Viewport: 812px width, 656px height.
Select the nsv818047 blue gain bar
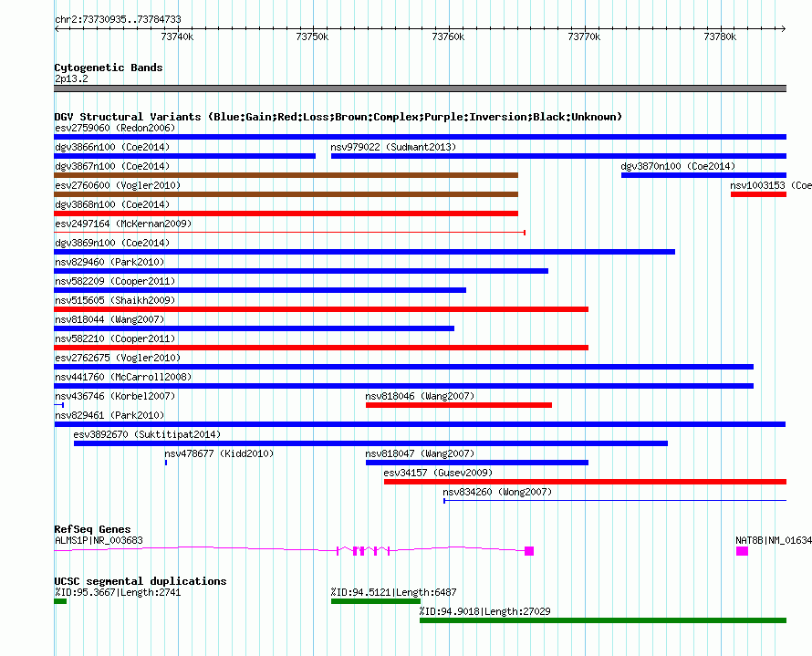tap(477, 463)
